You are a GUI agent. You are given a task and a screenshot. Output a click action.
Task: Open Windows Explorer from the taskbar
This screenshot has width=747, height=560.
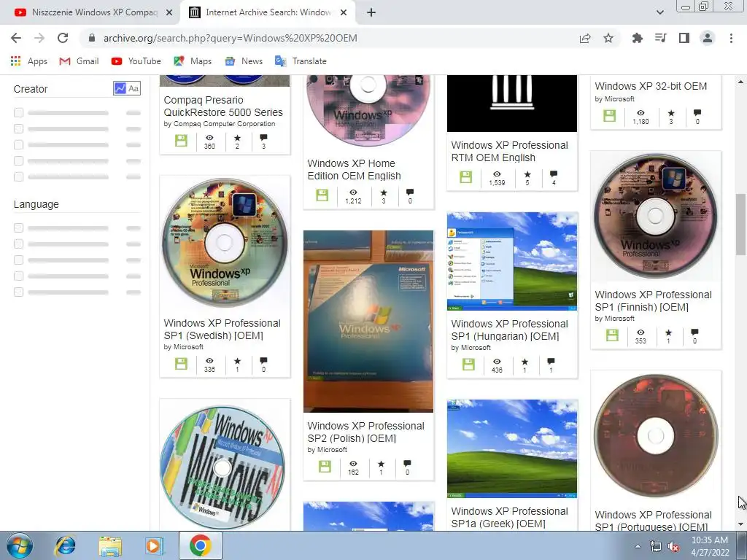110,545
